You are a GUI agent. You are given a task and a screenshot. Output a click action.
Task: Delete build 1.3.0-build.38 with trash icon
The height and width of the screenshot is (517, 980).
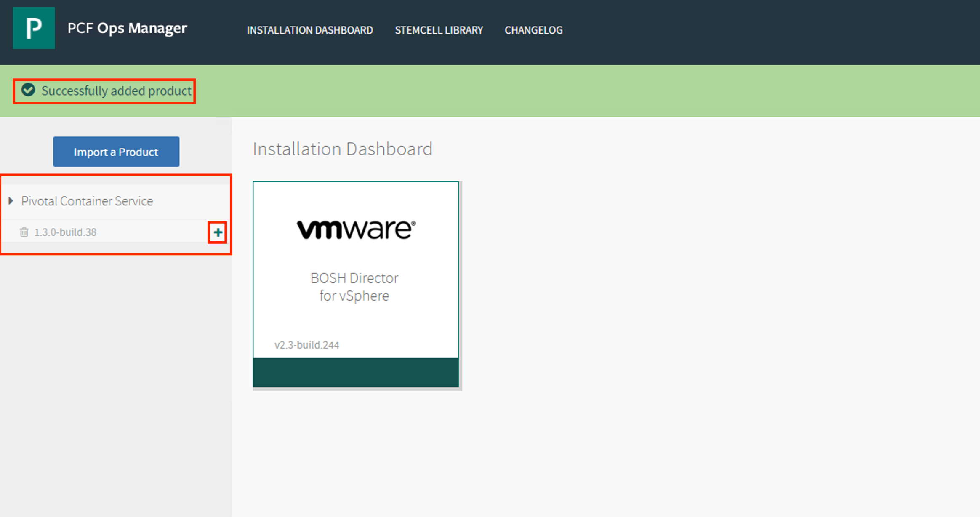(24, 232)
